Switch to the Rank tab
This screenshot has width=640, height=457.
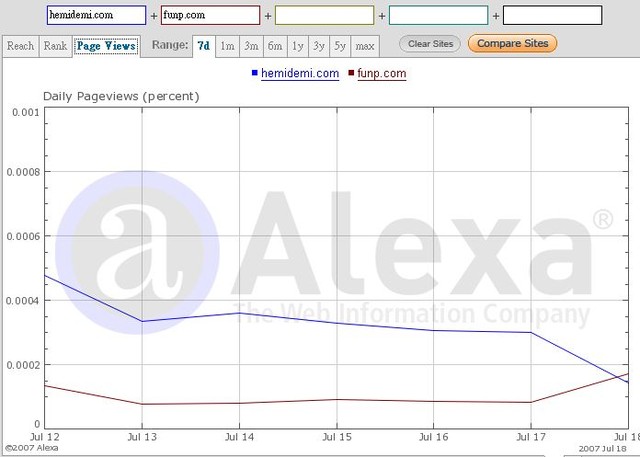pos(56,46)
